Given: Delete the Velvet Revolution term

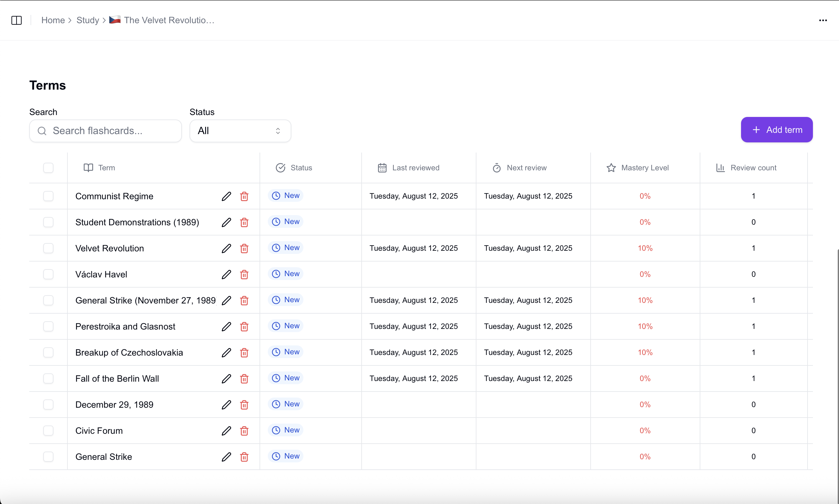Looking at the screenshot, I should coord(244,249).
